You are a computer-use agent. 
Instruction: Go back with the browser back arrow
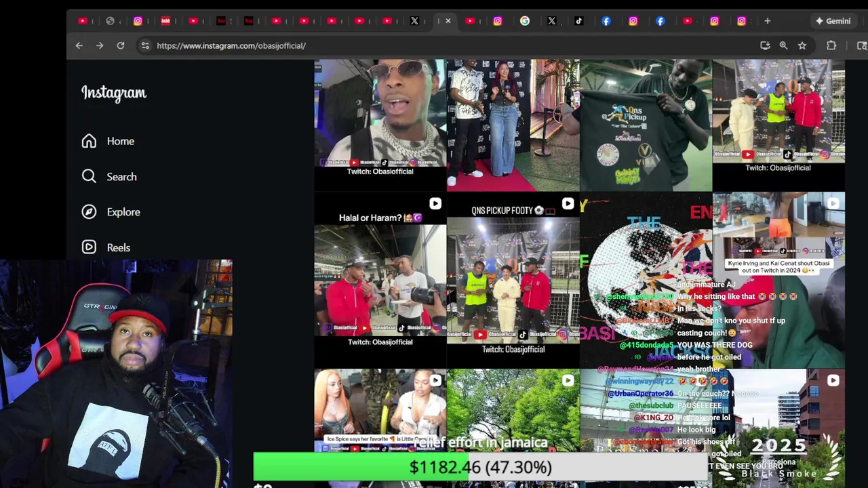[x=79, y=45]
